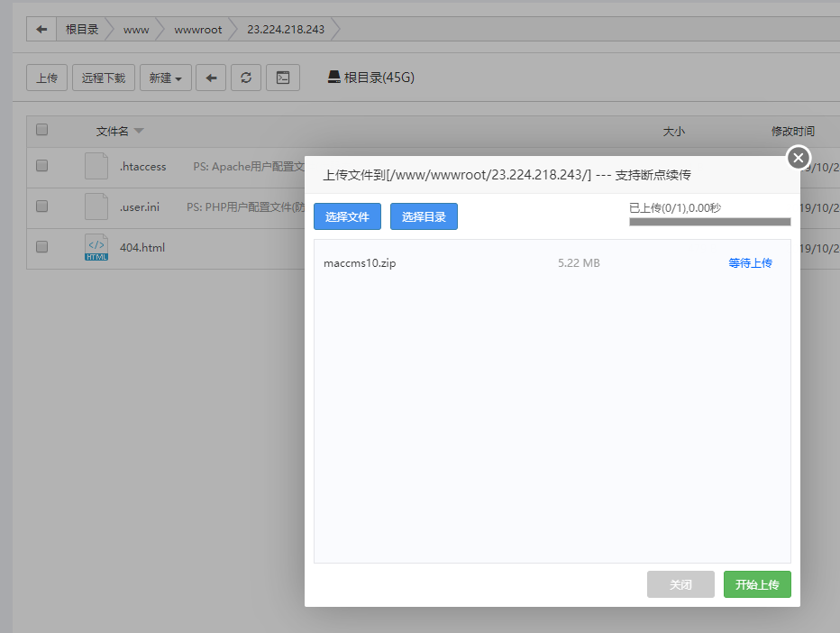Click the toolbar return-to-parent arrow button
Viewport: 840px width, 633px height.
coord(211,78)
